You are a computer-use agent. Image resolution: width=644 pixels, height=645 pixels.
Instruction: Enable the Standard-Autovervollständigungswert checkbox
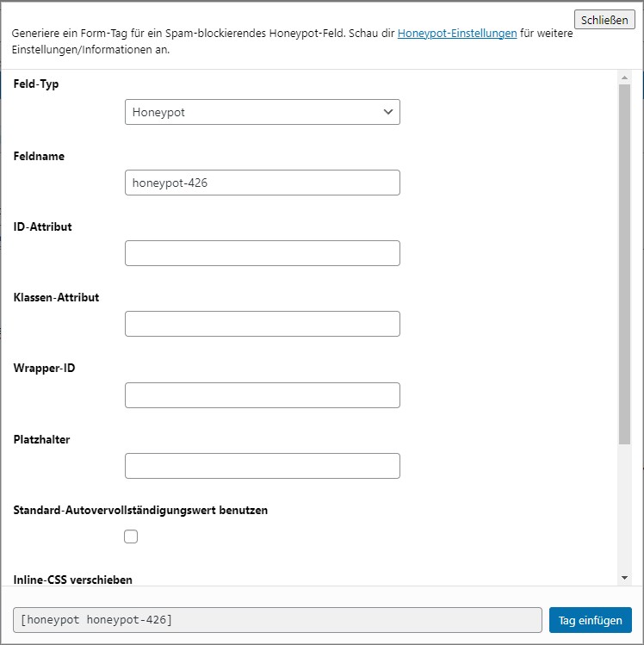(131, 536)
